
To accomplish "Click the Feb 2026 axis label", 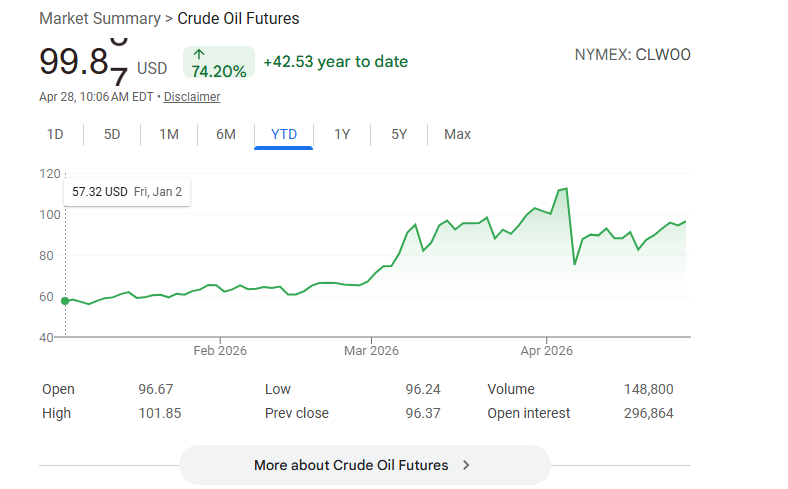I will (220, 350).
